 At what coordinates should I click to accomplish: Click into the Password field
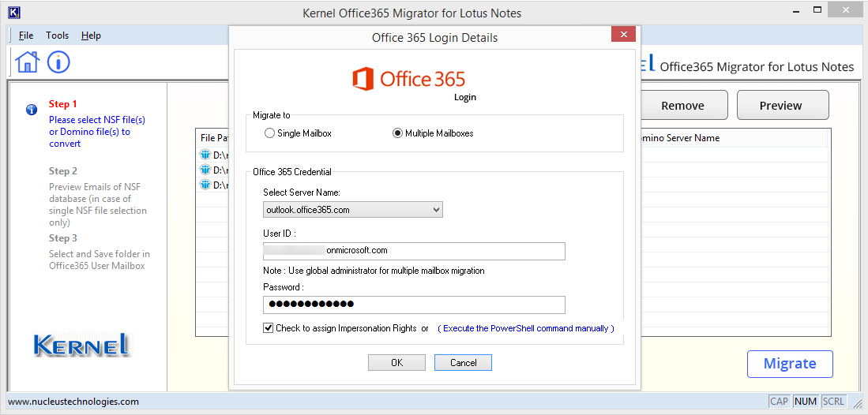pos(414,305)
